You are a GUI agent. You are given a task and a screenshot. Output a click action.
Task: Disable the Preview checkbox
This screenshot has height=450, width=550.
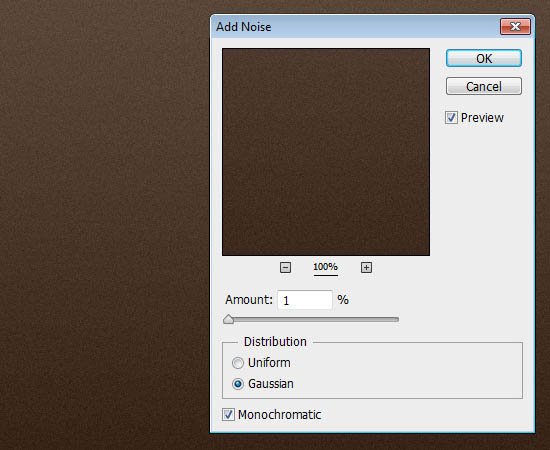coord(451,117)
